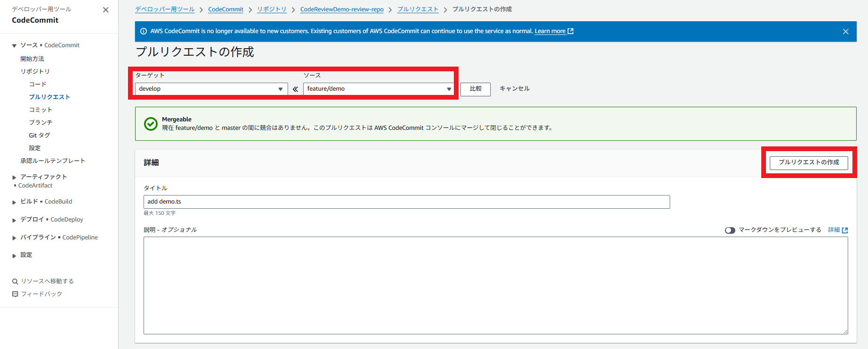Click the search icon next to リソースへ移動する
This screenshot has width=868, height=349.
(15, 281)
